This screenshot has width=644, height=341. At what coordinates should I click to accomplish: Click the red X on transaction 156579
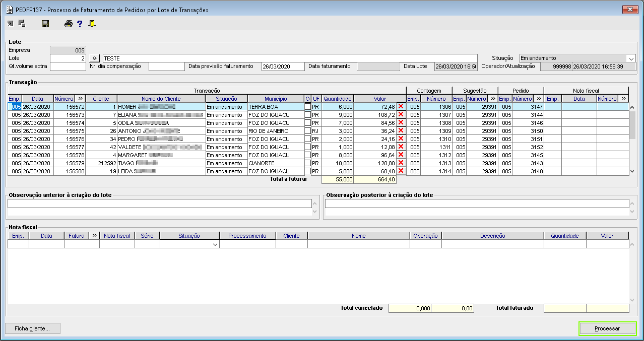point(401,163)
